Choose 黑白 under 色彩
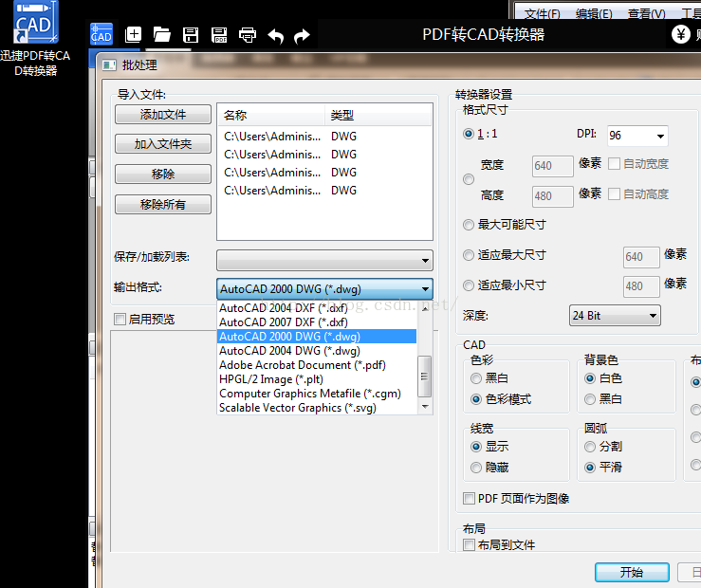The height and width of the screenshot is (588, 701). [476, 378]
